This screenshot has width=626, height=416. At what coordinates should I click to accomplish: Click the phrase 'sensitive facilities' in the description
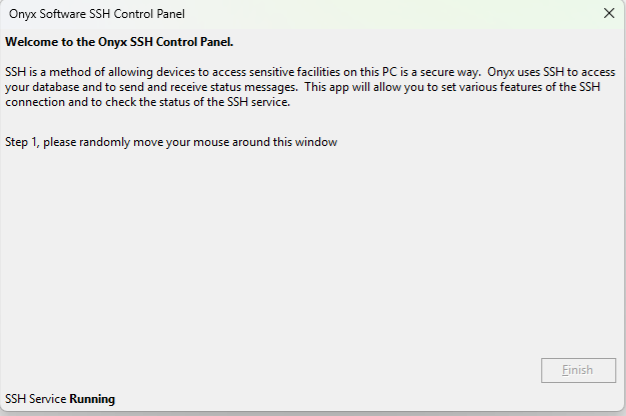303,72
